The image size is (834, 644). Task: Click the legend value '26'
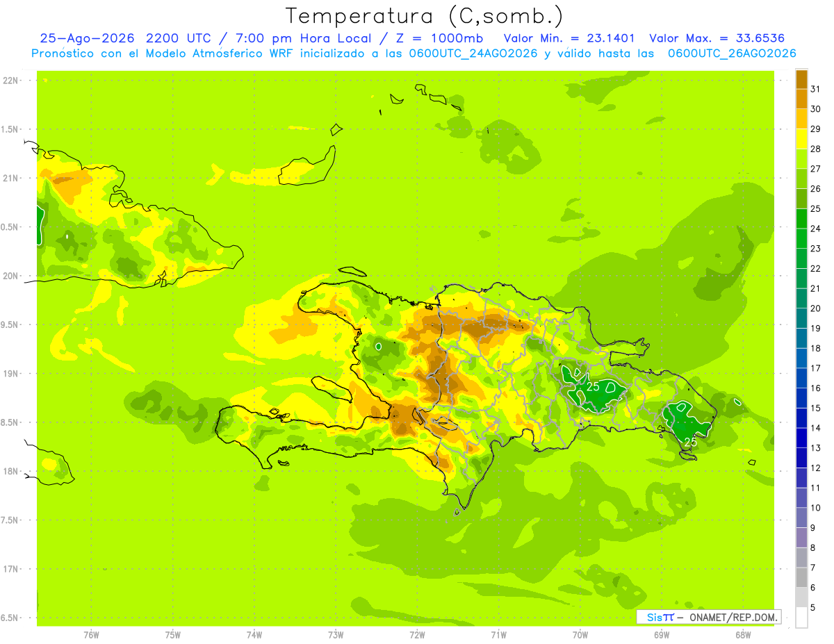pos(816,188)
